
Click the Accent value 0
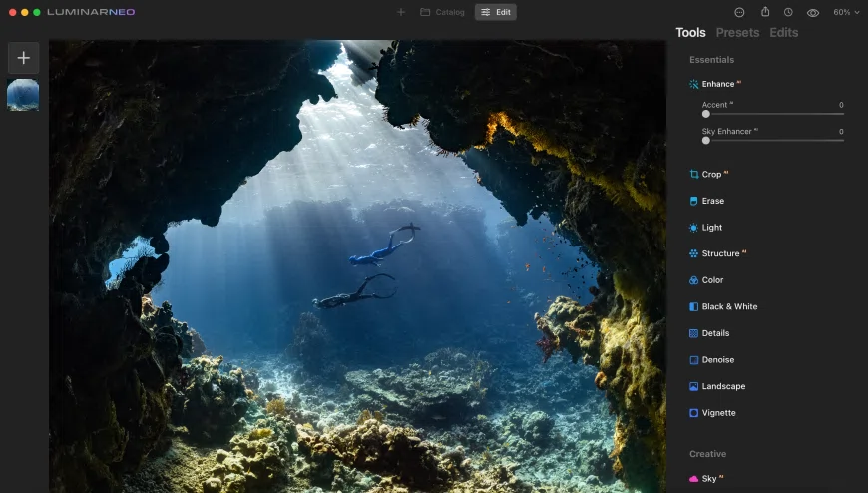(841, 105)
